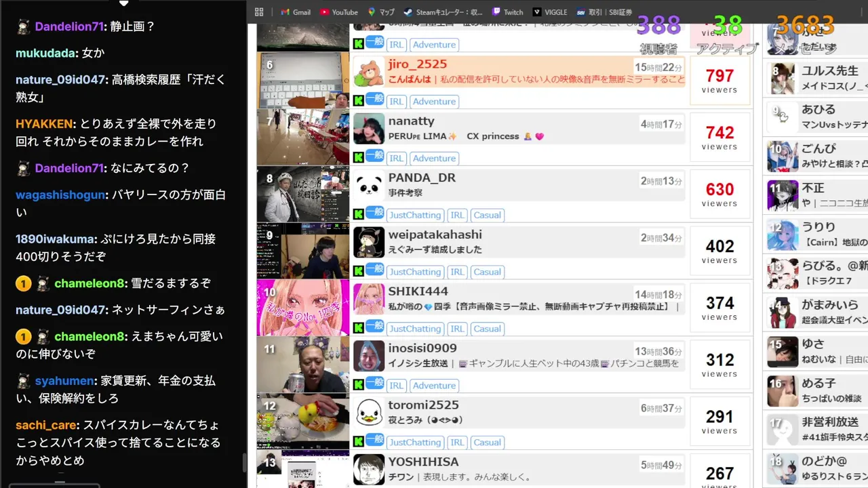The height and width of the screenshot is (488, 868).
Task: Open the nanatty channel link
Action: 411,121
